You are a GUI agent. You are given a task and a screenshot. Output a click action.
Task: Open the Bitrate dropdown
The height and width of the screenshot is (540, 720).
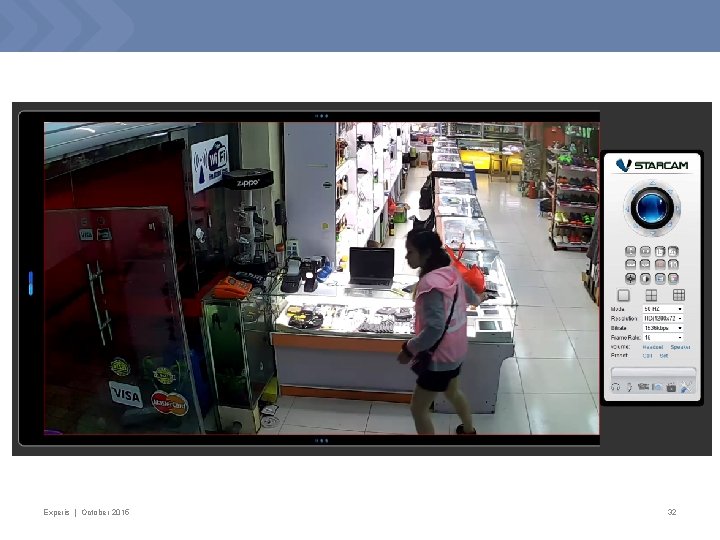pyautogui.click(x=663, y=328)
